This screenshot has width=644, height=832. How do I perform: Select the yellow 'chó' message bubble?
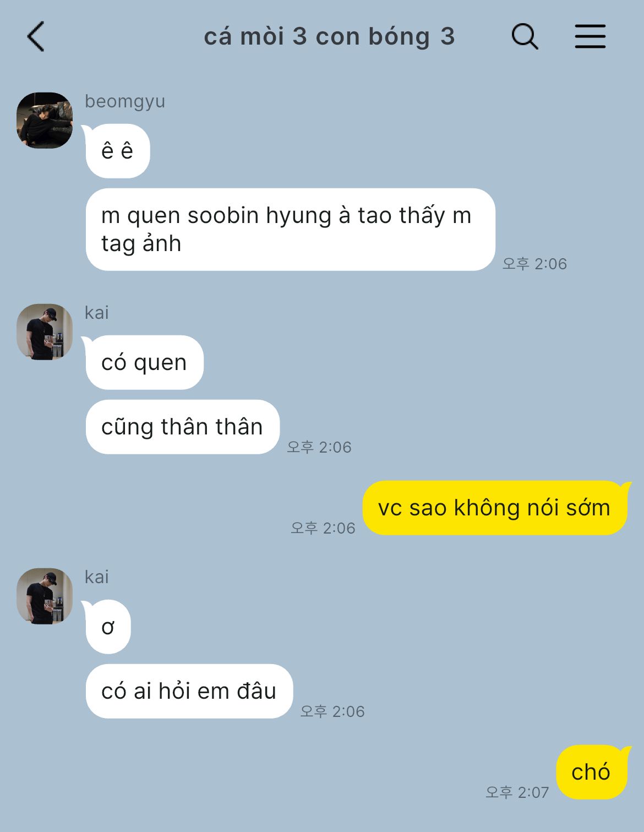pos(591,772)
